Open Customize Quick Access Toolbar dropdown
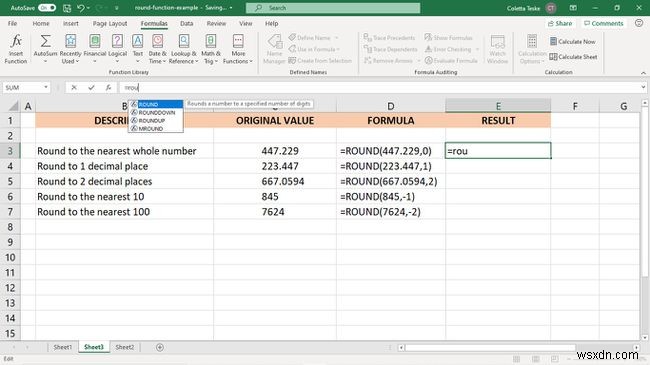 pos(116,8)
